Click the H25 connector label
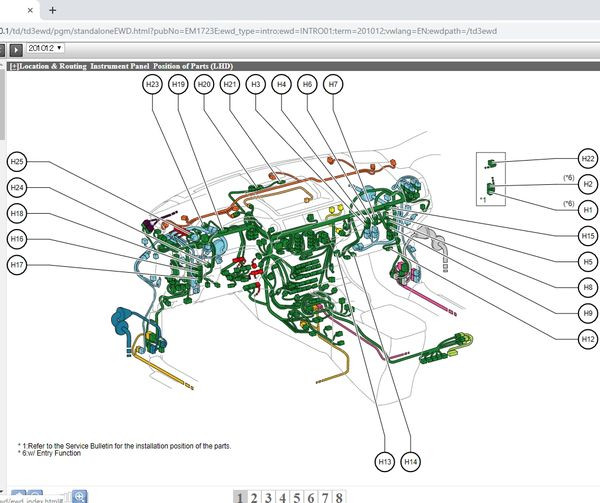The image size is (600, 503). coord(18,162)
